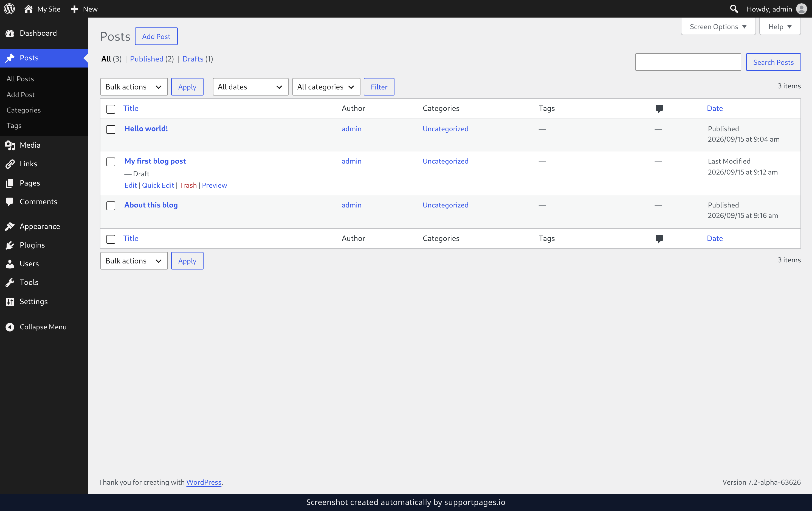Click the Users person icon
812x511 pixels.
[10, 264]
